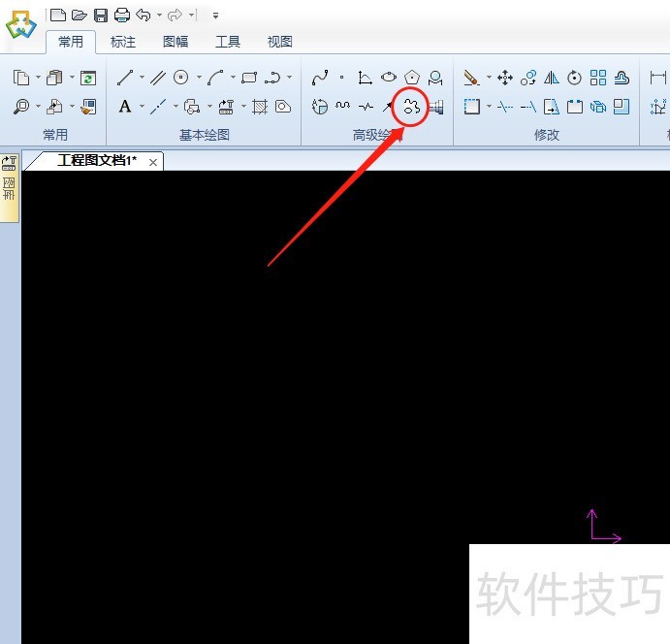
Task: Switch to the 工具 ribbon tab
Action: [x=228, y=42]
